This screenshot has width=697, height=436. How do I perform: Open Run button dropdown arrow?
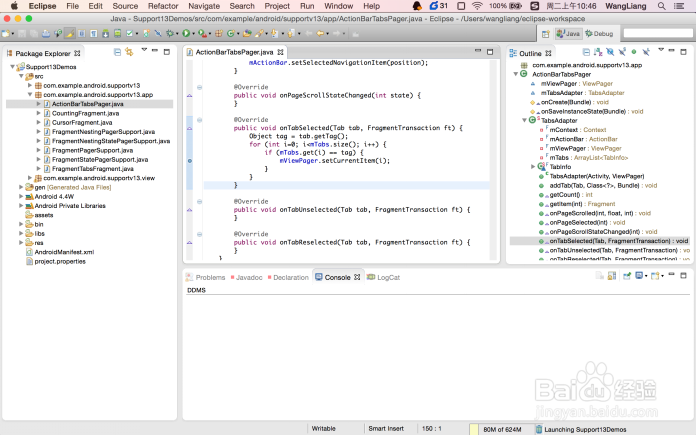coord(193,34)
